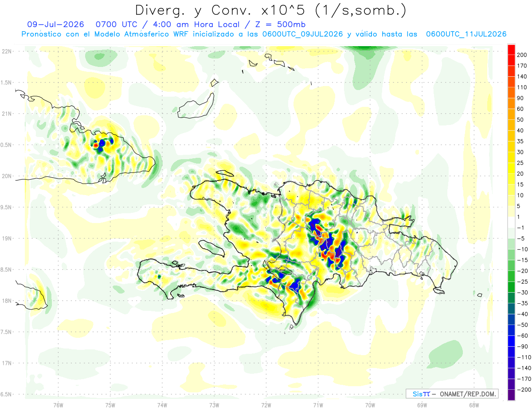Click the '-200' color scale value
The height and width of the screenshot is (411, 532).
tap(524, 390)
